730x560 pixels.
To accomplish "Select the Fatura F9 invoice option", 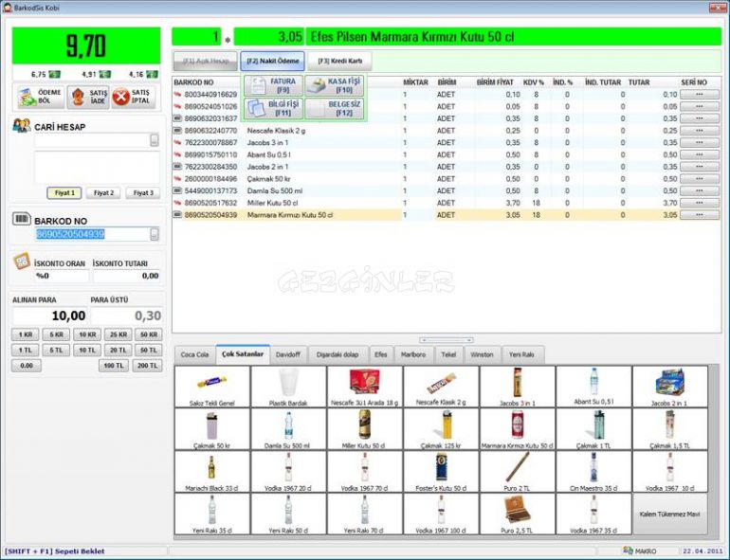I will [273, 85].
